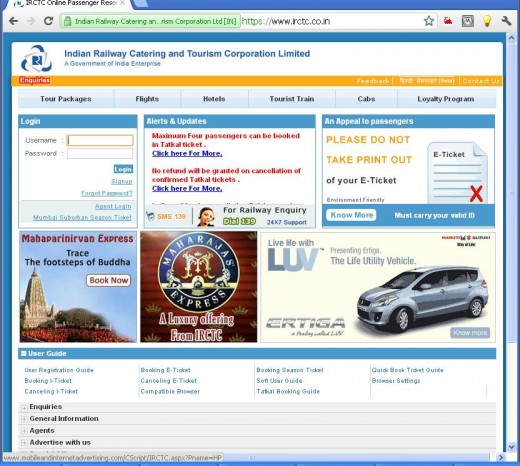Image resolution: width=520 pixels, height=466 pixels.
Task: Click the red car extension icon
Action: (x=448, y=21)
